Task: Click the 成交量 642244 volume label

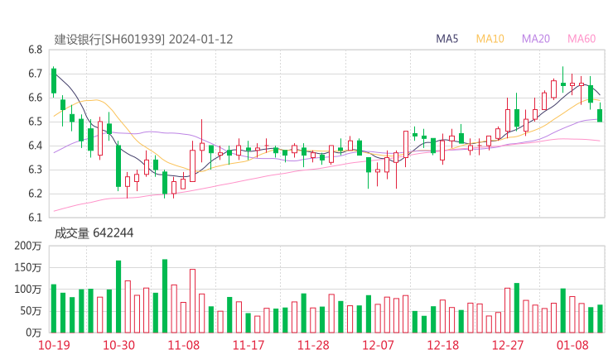Action: 94,233
